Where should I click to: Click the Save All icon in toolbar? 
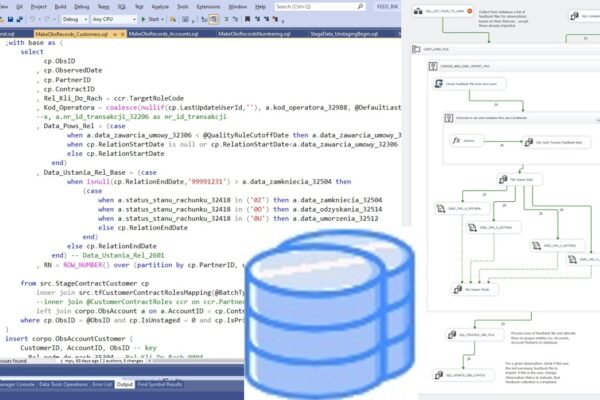pos(20,19)
